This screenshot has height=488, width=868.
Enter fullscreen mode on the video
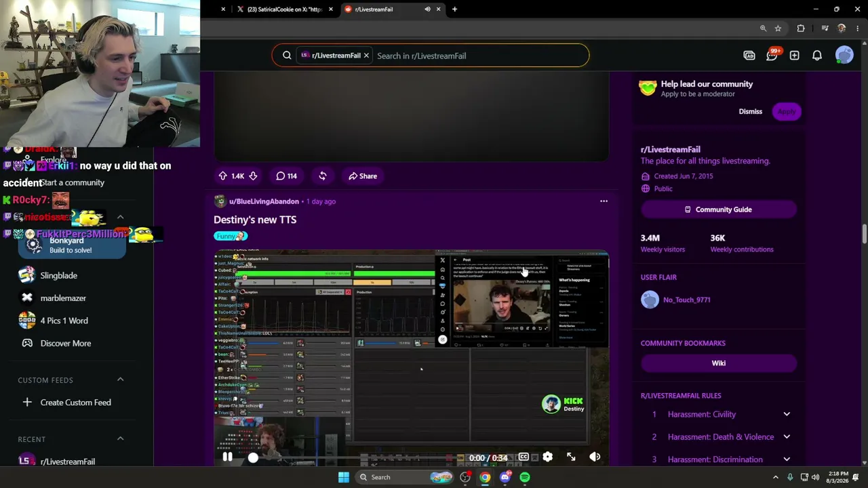click(x=571, y=457)
